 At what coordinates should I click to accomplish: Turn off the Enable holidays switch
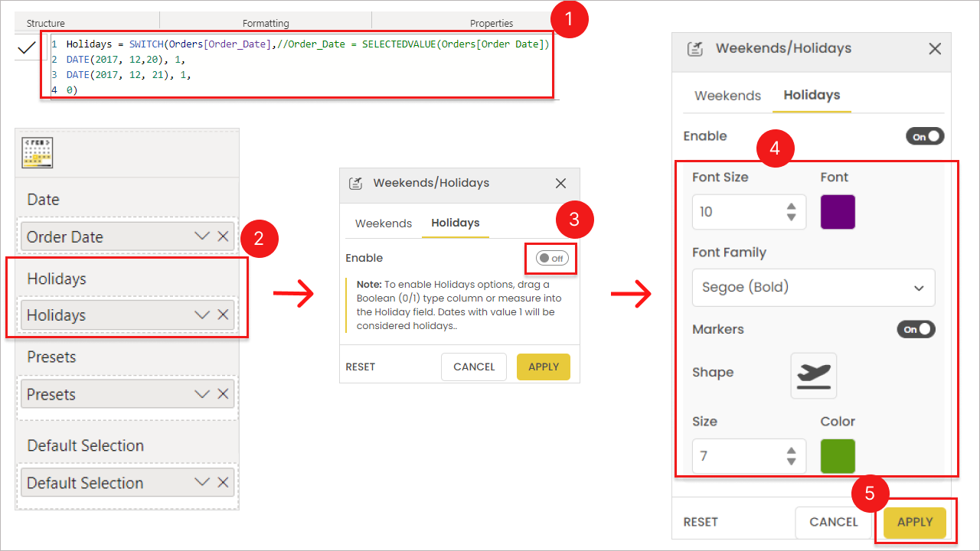coord(924,136)
